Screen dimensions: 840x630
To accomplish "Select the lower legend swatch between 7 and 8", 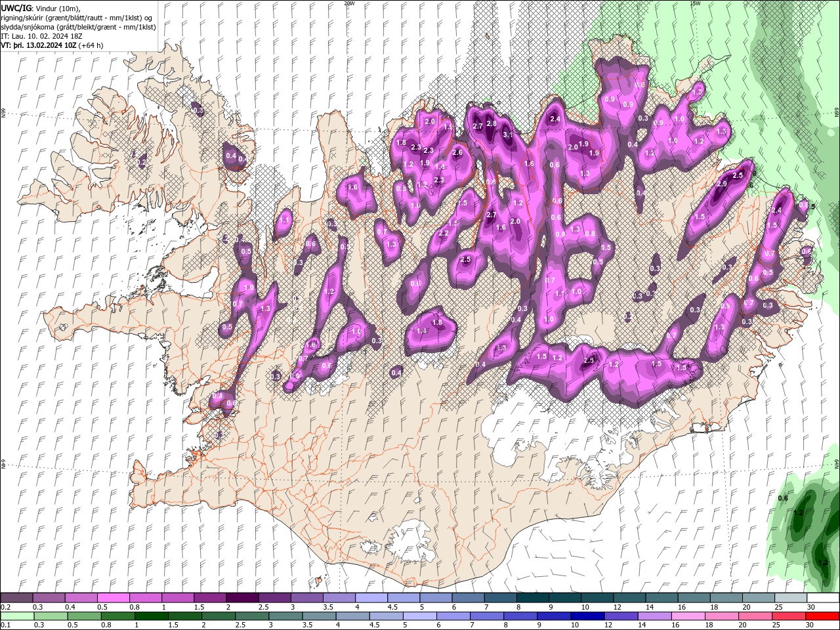I will pyautogui.click(x=486, y=616).
